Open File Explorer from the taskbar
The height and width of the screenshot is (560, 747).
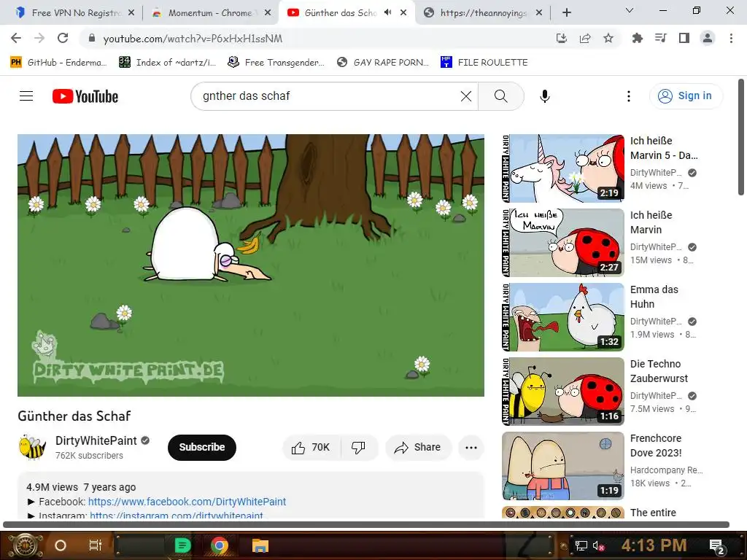pos(260,545)
